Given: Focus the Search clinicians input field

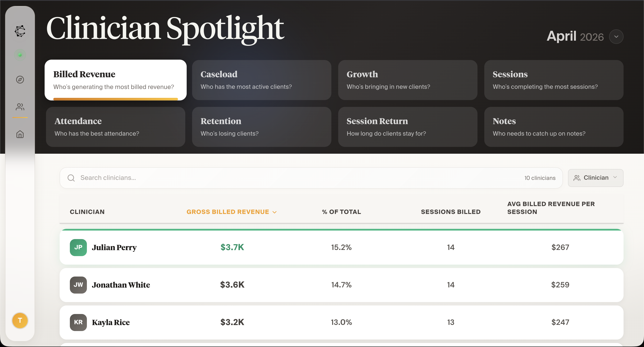Looking at the screenshot, I should (275, 178).
